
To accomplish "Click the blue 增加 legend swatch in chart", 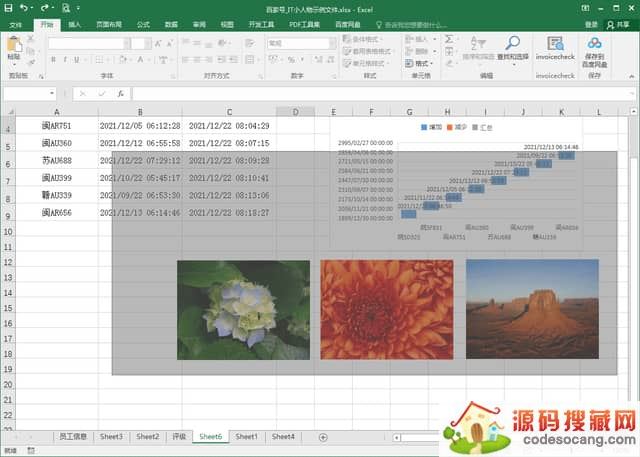I will point(424,127).
